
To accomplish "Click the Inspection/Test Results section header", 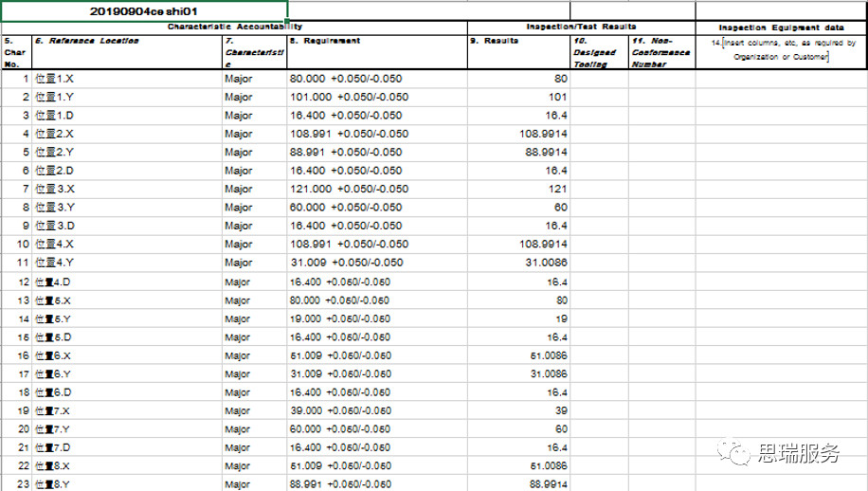I will click(581, 27).
